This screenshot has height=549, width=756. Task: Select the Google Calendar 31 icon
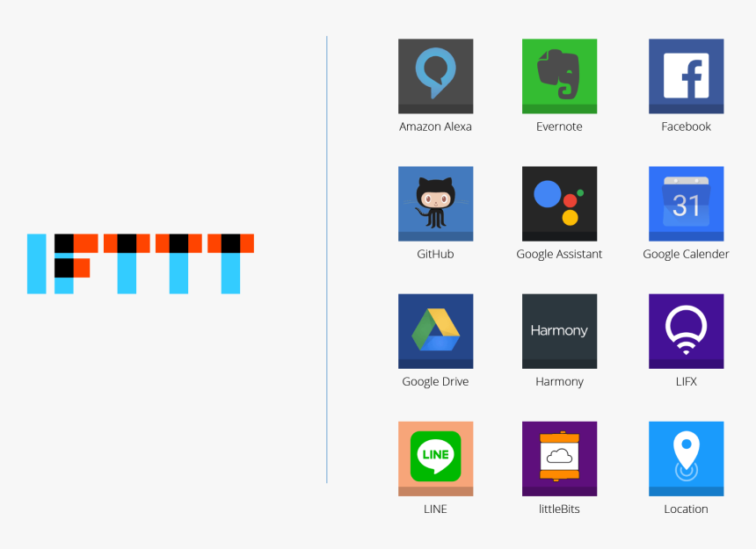[686, 204]
